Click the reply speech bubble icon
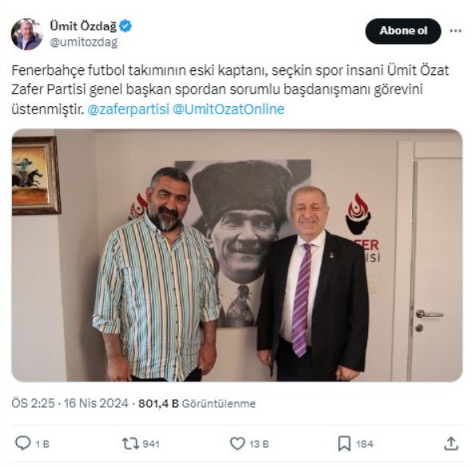The height and width of the screenshot is (467, 476). click(x=23, y=443)
